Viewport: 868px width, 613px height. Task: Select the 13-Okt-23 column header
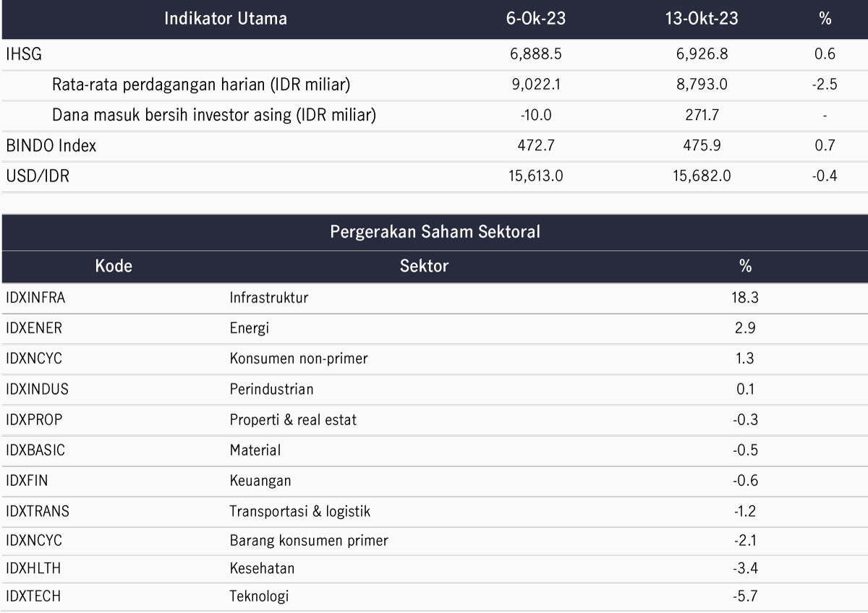[702, 19]
